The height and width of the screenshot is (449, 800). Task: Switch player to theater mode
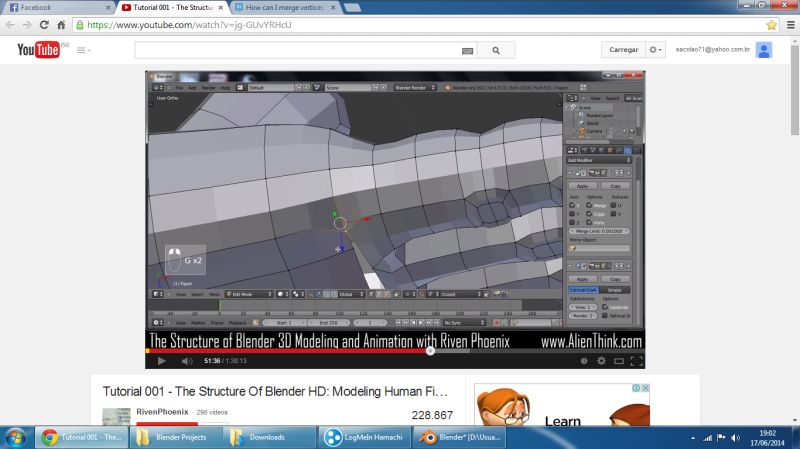point(619,361)
